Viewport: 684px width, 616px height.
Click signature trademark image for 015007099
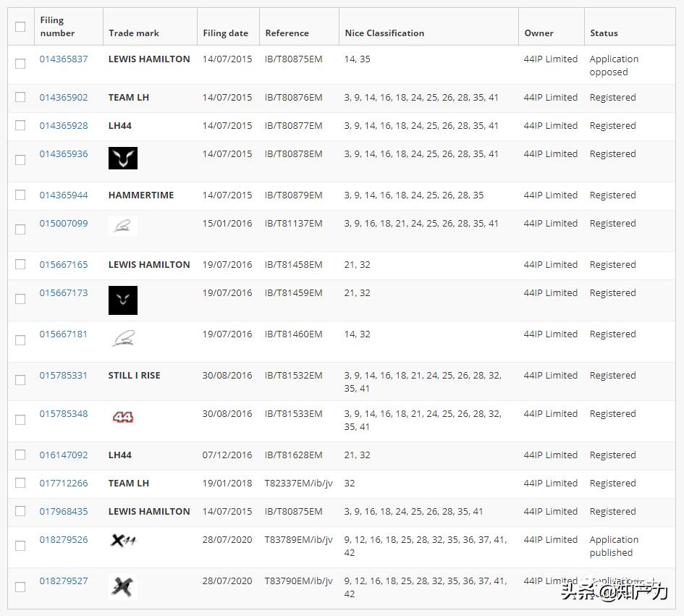(x=123, y=226)
